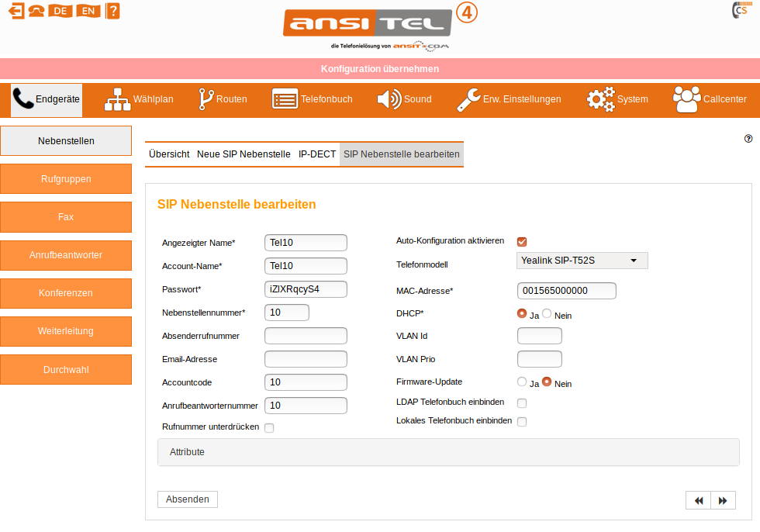Open the Routen section
This screenshot has width=760, height=532.
point(223,99)
